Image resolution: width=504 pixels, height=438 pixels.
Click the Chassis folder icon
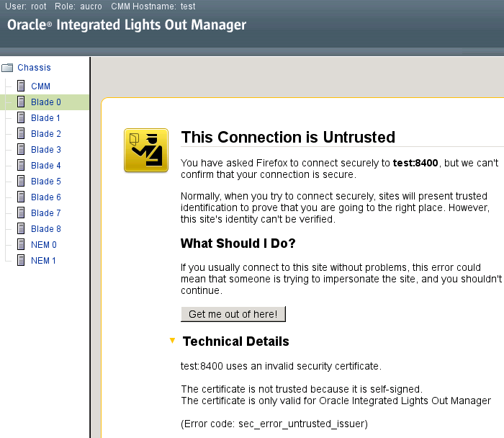pos(7,68)
